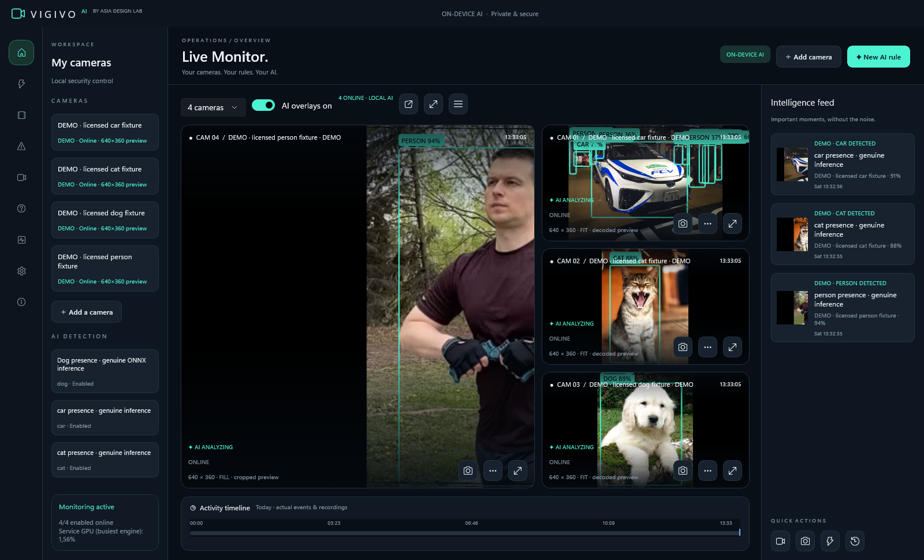This screenshot has width=924, height=560.
Task: Select the licensed dog fixture camera
Action: [105, 220]
